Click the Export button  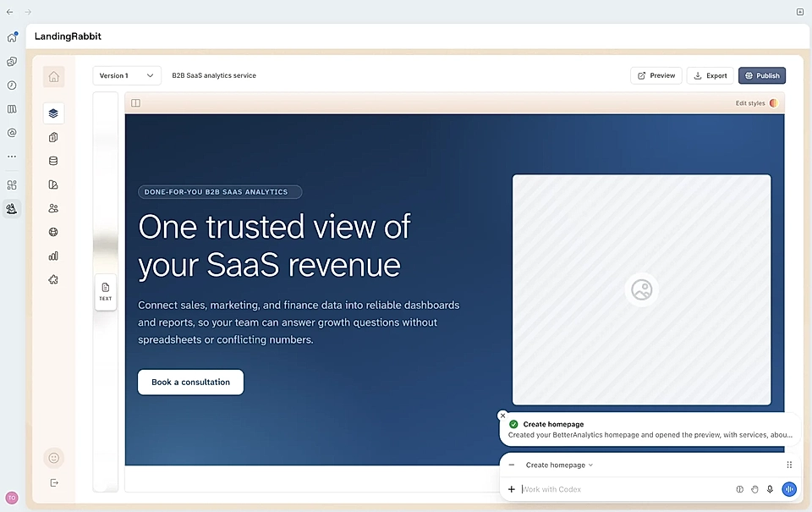pos(710,75)
